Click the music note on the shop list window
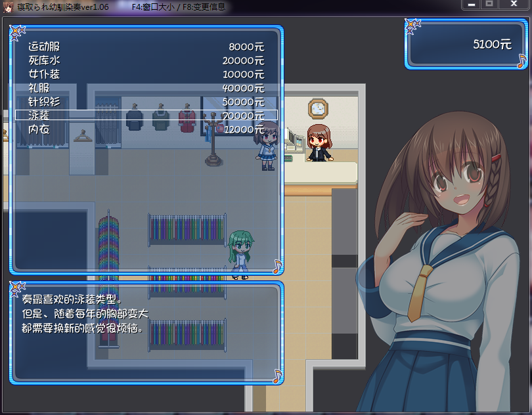 [x=277, y=266]
